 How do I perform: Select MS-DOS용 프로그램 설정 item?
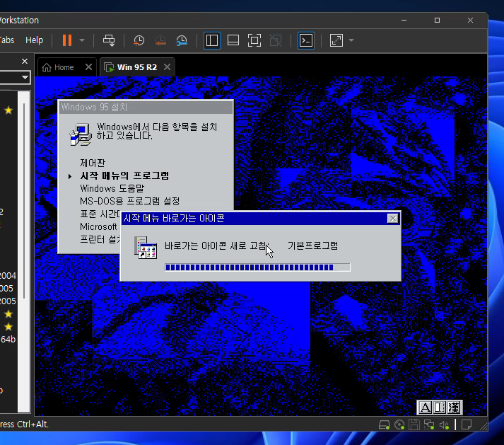[129, 201]
